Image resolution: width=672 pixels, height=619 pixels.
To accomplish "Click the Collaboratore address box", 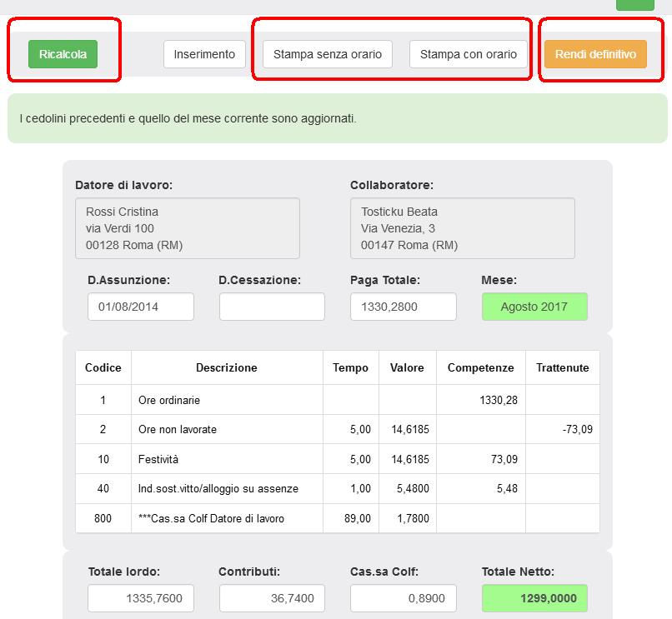I will [462, 228].
